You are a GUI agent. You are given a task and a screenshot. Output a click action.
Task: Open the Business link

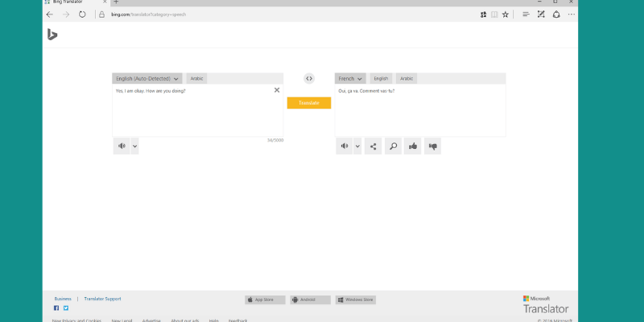pos(63,299)
